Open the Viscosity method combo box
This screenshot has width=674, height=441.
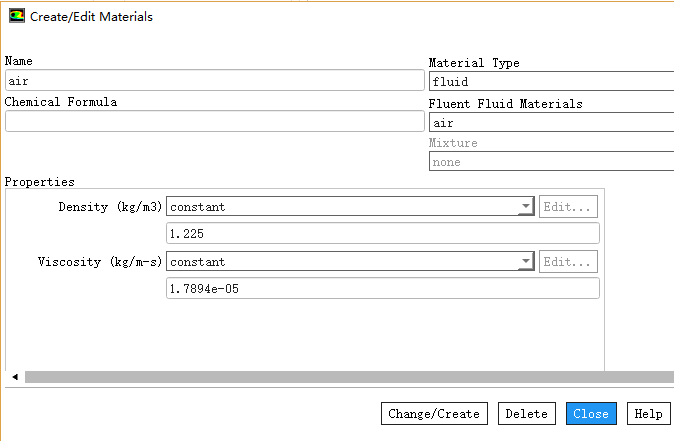tap(350, 262)
